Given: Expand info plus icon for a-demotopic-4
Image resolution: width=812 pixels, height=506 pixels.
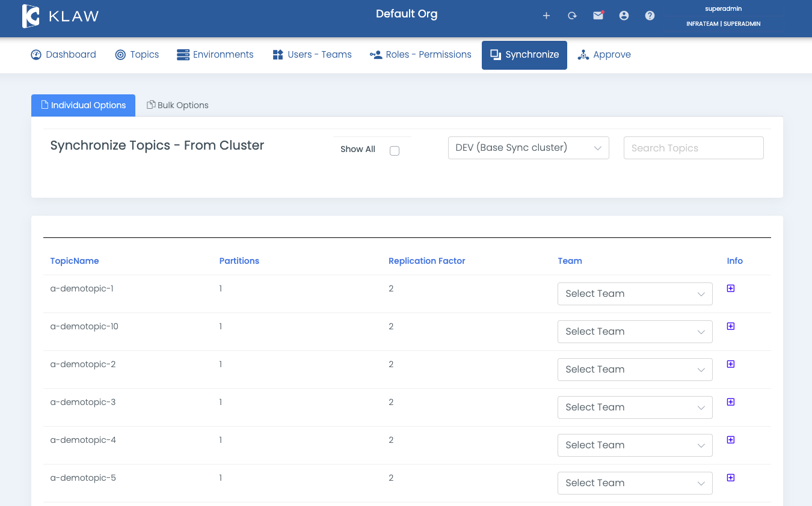Looking at the screenshot, I should tap(731, 440).
